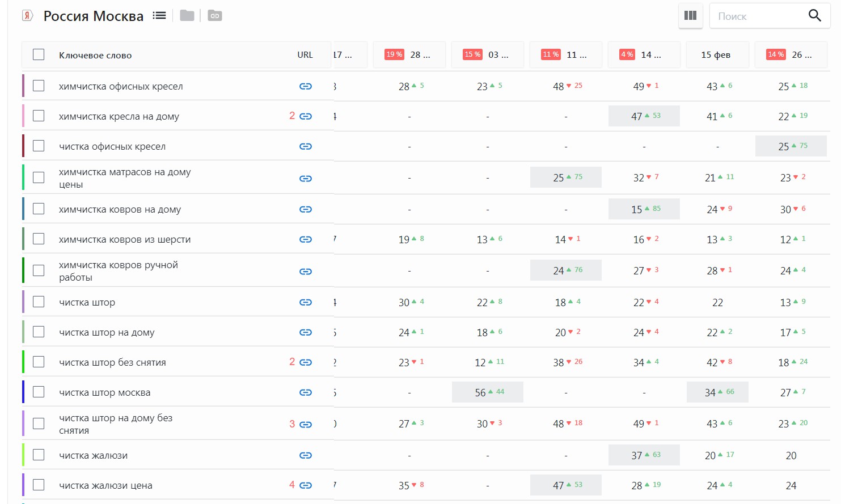
Task: Click keyword химчистка ковров из шерсти
Action: click(x=125, y=240)
